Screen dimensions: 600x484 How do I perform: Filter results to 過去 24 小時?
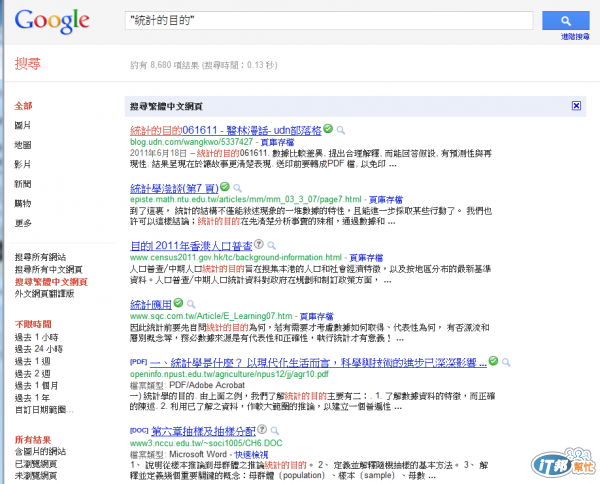[x=39, y=349]
